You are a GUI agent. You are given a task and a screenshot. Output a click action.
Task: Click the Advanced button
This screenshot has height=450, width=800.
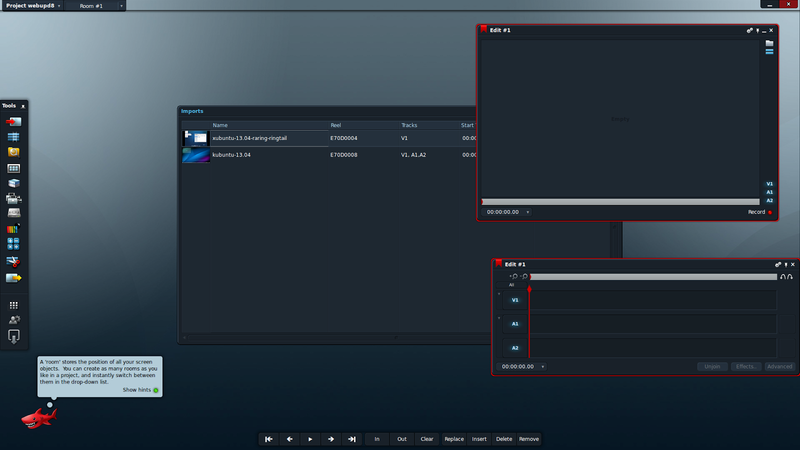[779, 366]
